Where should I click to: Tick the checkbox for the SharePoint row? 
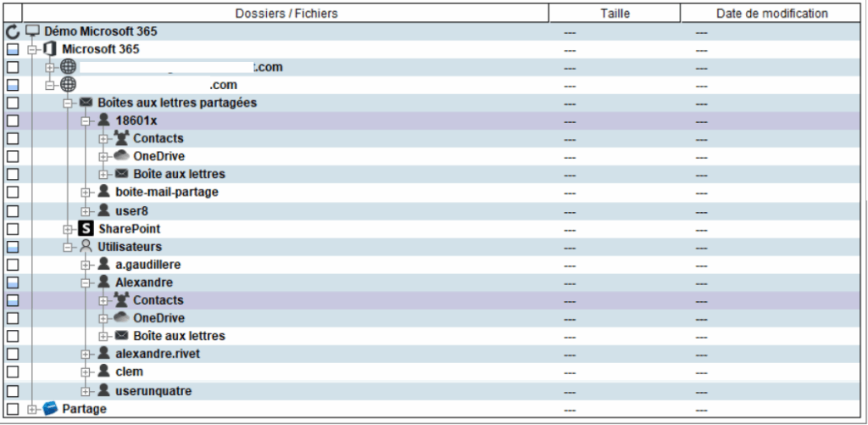12,229
